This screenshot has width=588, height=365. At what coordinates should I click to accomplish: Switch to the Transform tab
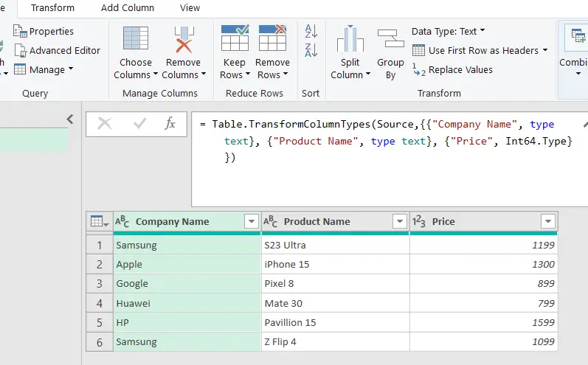[52, 8]
